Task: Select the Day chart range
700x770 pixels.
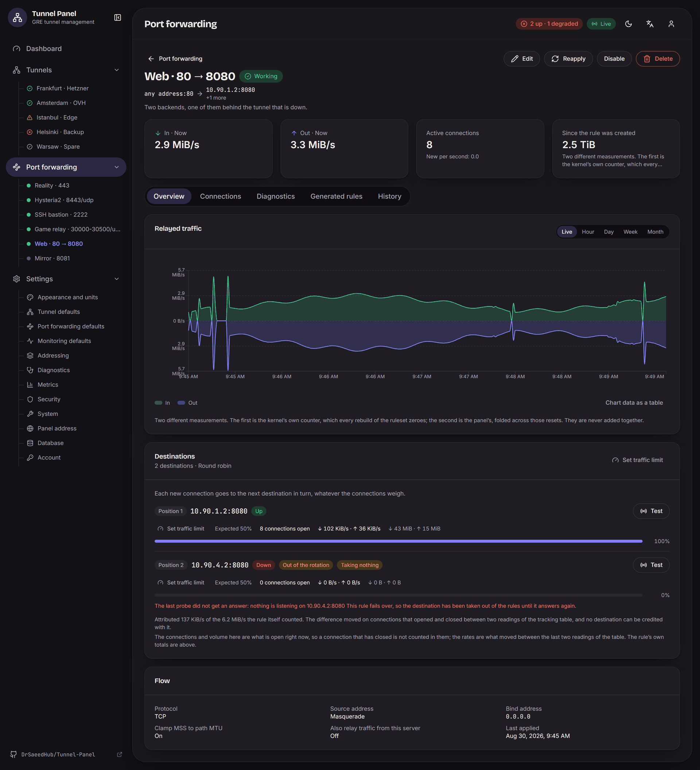Action: pos(609,232)
